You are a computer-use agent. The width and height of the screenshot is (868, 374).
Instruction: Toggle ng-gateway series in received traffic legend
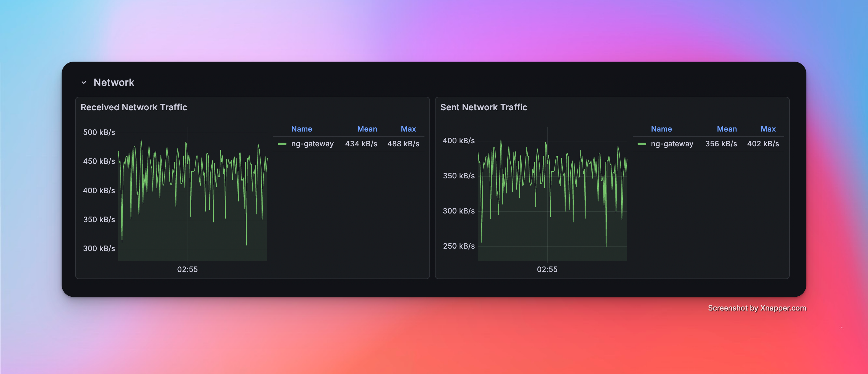(x=312, y=144)
